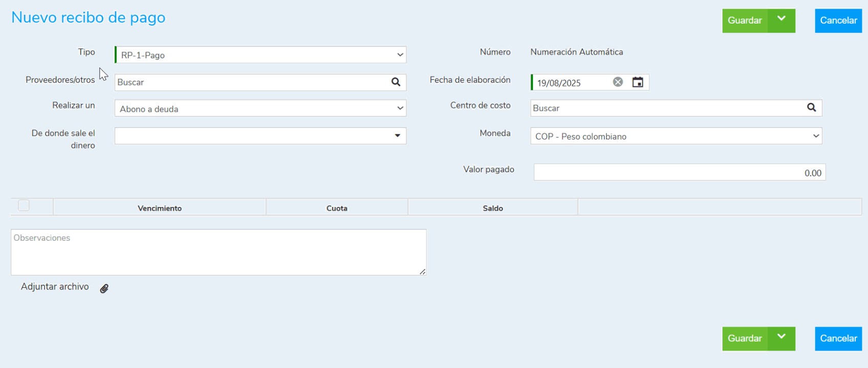Open the De donde sale el dinero dropdown
Image resolution: width=868 pixels, height=368 pixels.
pyautogui.click(x=260, y=136)
